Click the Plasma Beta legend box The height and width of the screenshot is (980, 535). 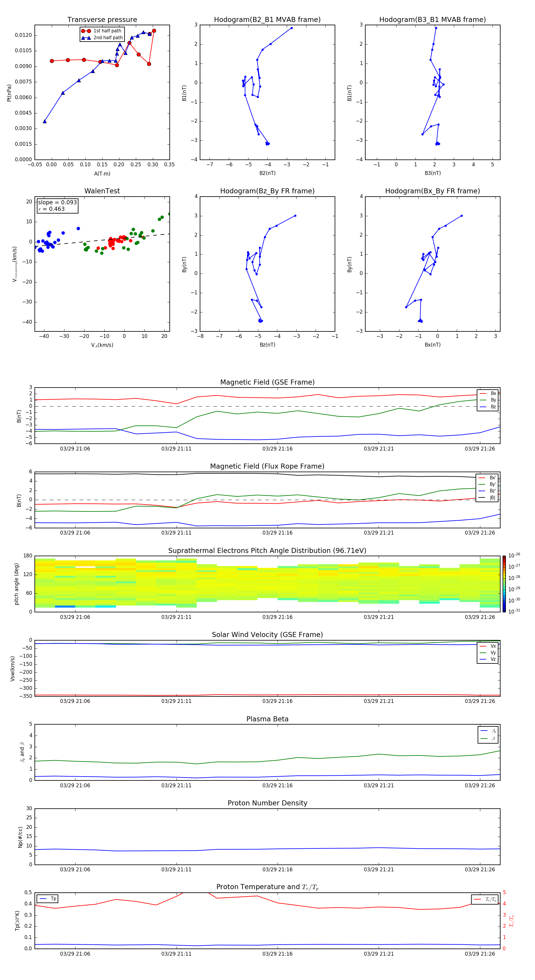(488, 735)
